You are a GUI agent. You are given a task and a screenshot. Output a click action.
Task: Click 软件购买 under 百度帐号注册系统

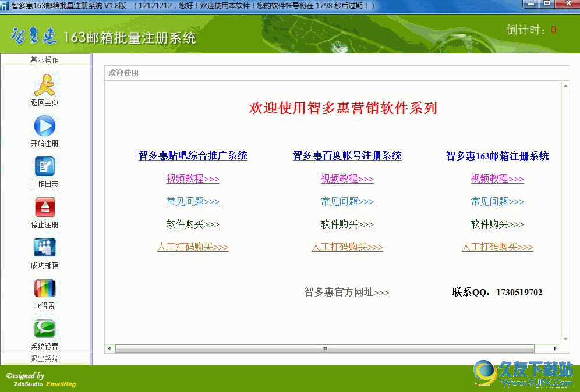coord(347,224)
